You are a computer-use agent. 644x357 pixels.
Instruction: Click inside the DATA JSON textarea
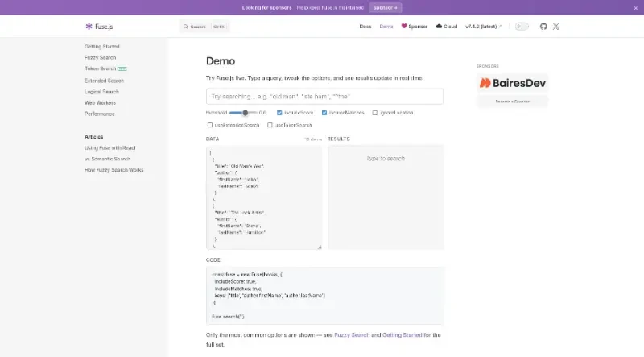point(264,197)
